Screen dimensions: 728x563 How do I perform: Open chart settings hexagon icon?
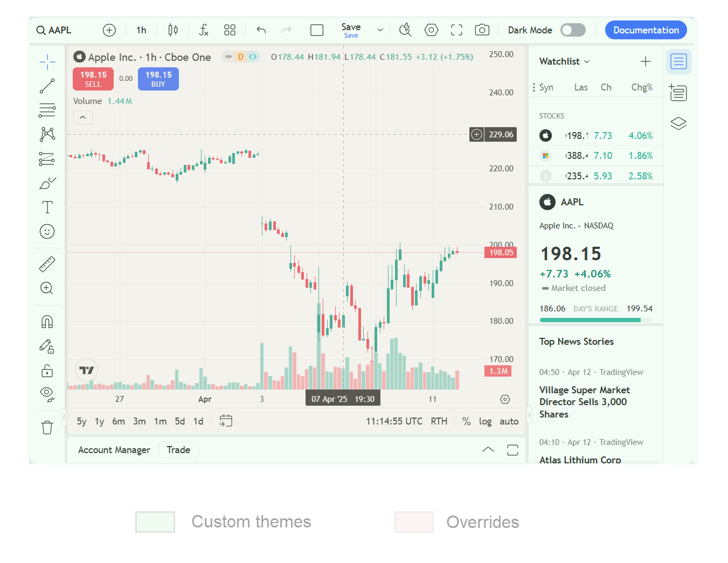pyautogui.click(x=431, y=30)
